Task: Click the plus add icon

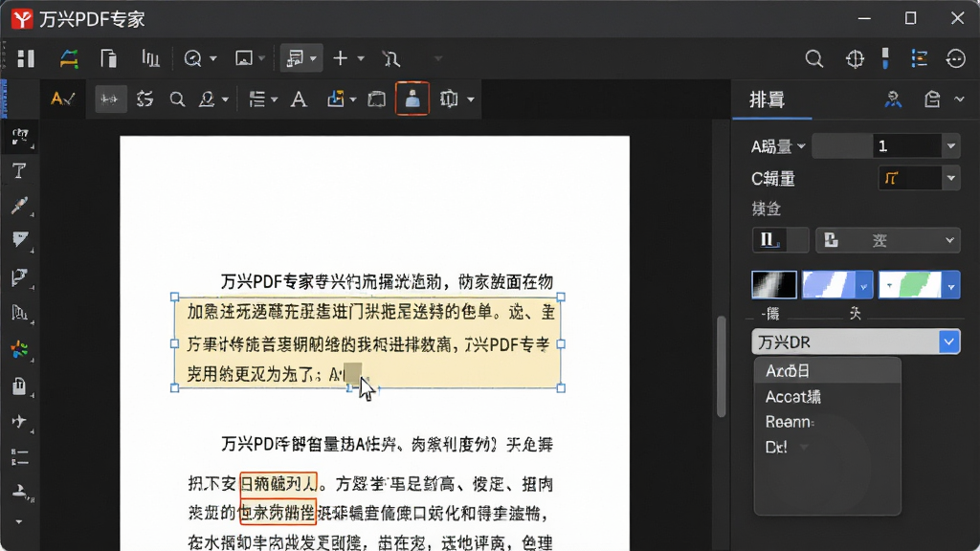Action: [340, 58]
